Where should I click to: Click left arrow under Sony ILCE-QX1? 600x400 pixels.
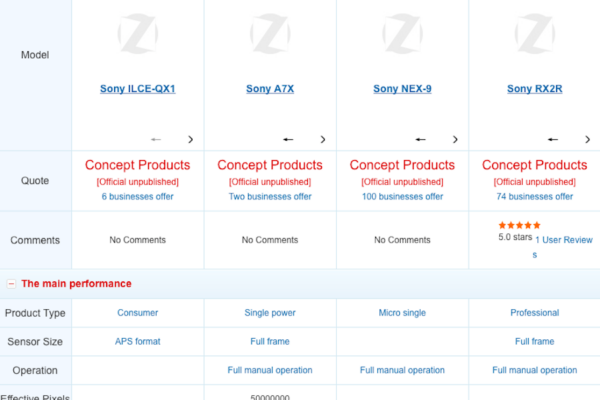pyautogui.click(x=156, y=139)
